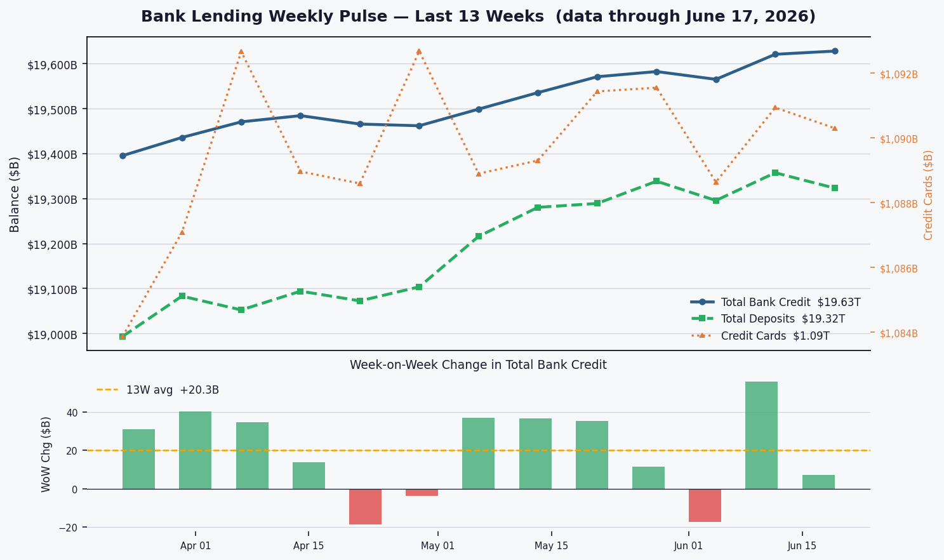This screenshot has width=944, height=560.
Task: Click the "$19,000B" left axis label
Action: 53,335
